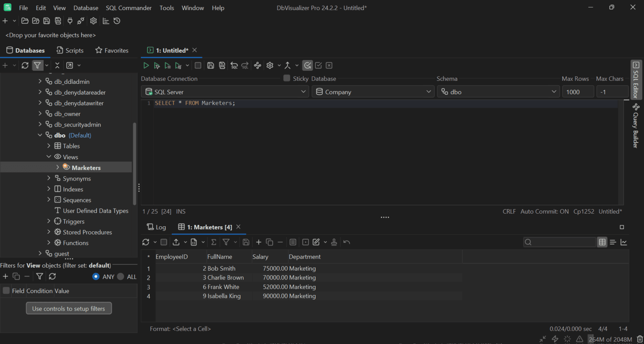
Task: Select the Summation (Sigma) icon in the result toolbar
Action: click(x=214, y=242)
